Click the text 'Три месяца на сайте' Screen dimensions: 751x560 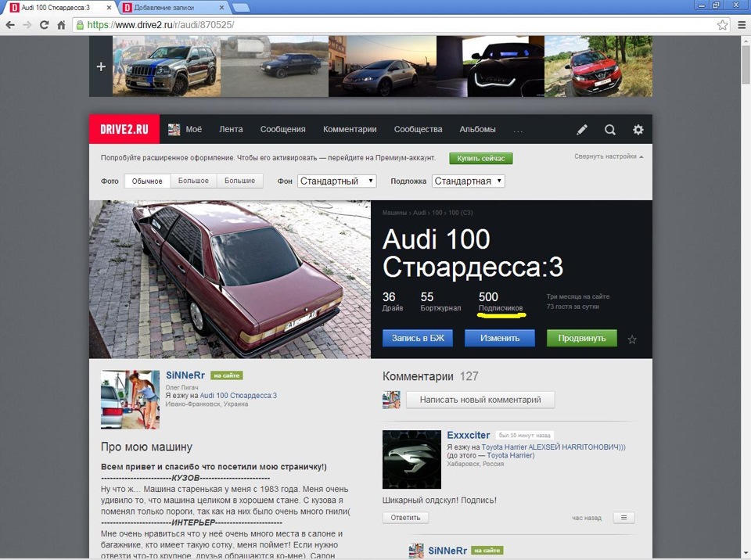578,296
